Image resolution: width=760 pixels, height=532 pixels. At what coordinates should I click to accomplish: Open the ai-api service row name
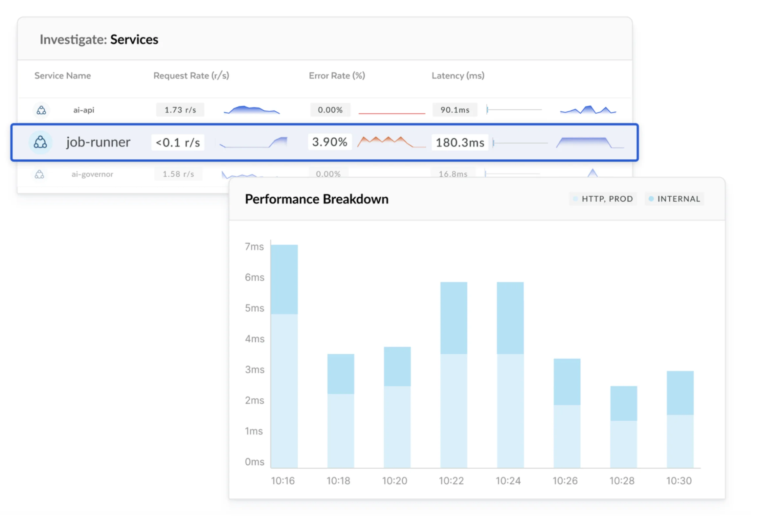pyautogui.click(x=84, y=110)
